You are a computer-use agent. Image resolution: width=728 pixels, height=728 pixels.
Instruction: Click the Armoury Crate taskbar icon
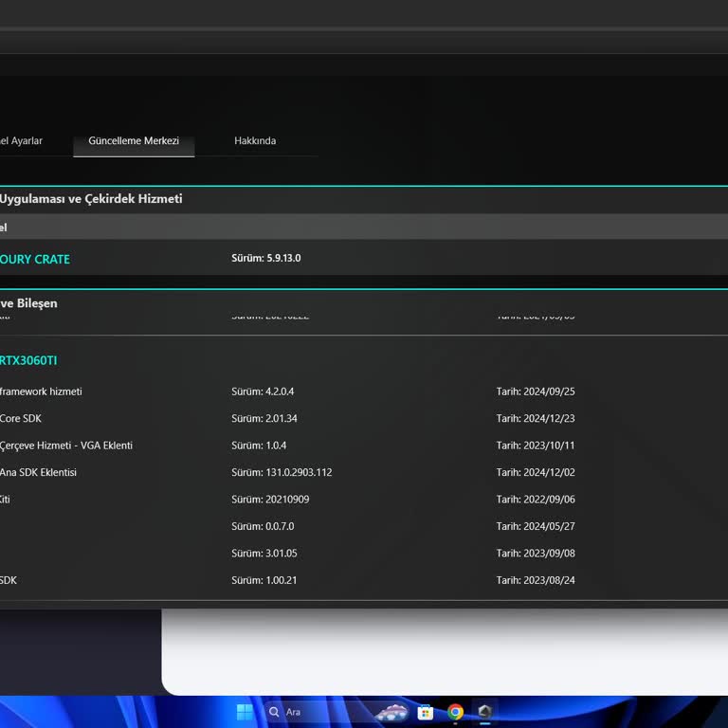point(484,712)
